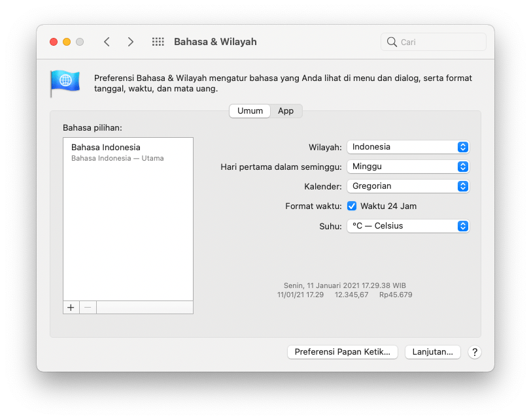Click the magnifying glass search icon

click(x=392, y=42)
